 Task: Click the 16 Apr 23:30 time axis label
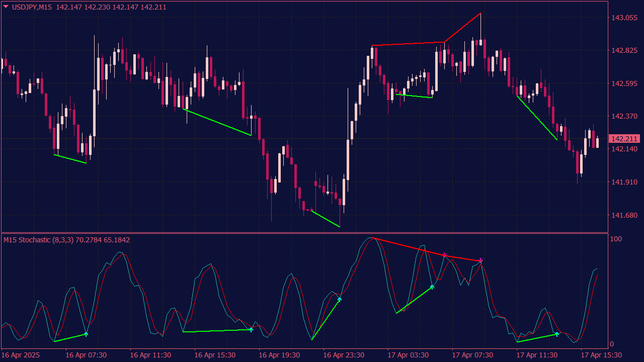coord(344,355)
